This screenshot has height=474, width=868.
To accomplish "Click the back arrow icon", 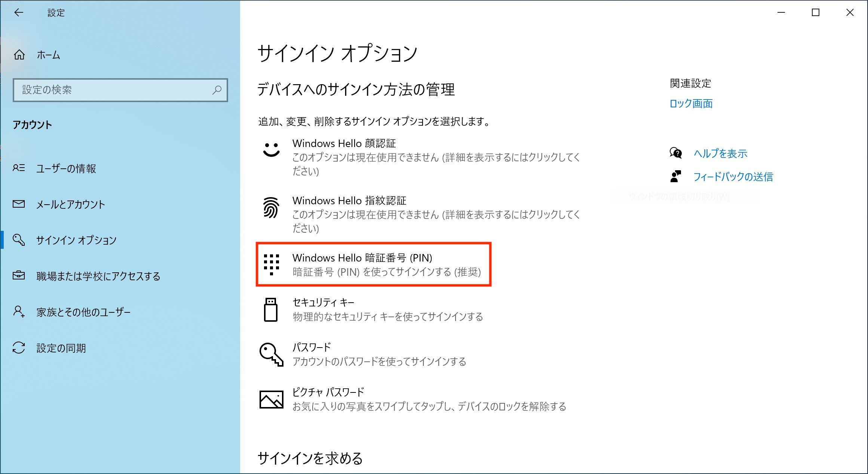I will click(x=19, y=13).
